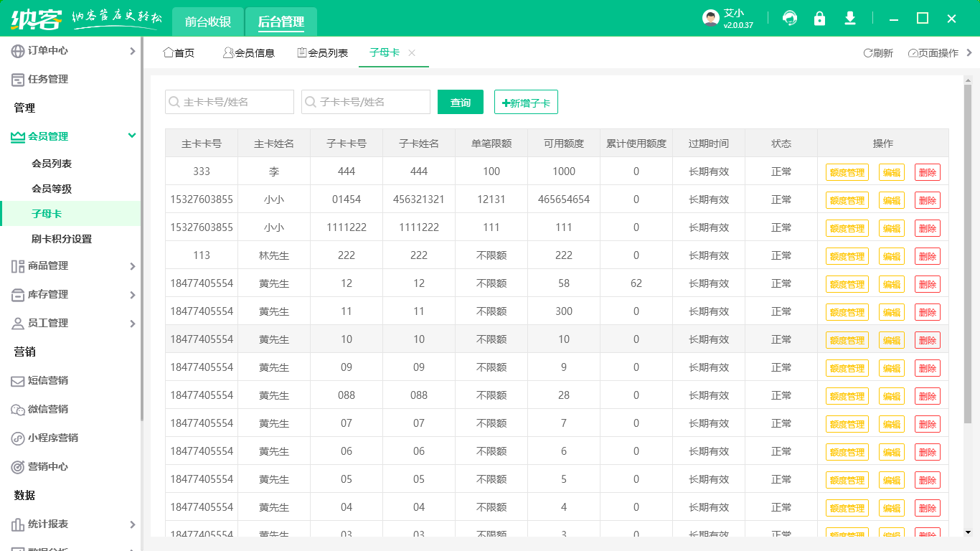The height and width of the screenshot is (551, 980).
Task: Click the 查询 search button
Action: click(x=461, y=102)
